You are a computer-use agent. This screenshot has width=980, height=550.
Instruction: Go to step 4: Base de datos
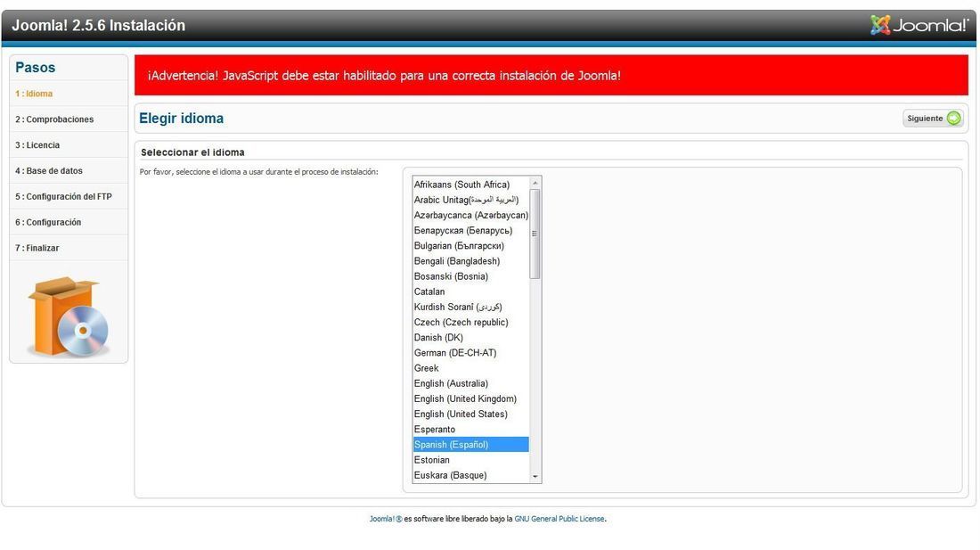pos(49,170)
